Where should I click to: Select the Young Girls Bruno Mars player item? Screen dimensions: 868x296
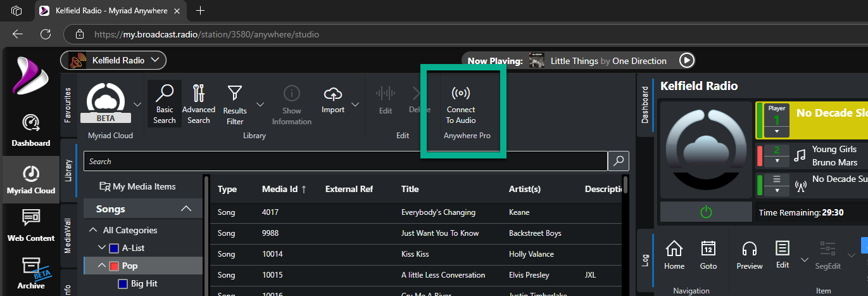click(x=812, y=155)
